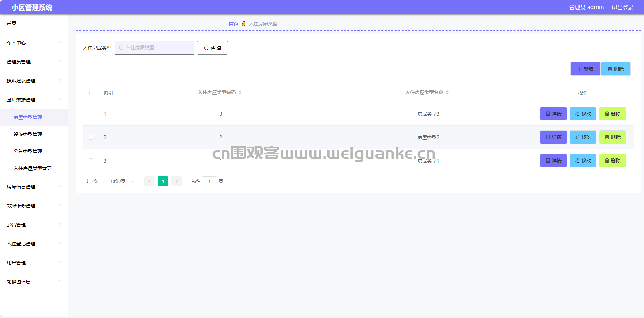This screenshot has width=644, height=318.
Task: Click the 新增 add button
Action: 585,69
